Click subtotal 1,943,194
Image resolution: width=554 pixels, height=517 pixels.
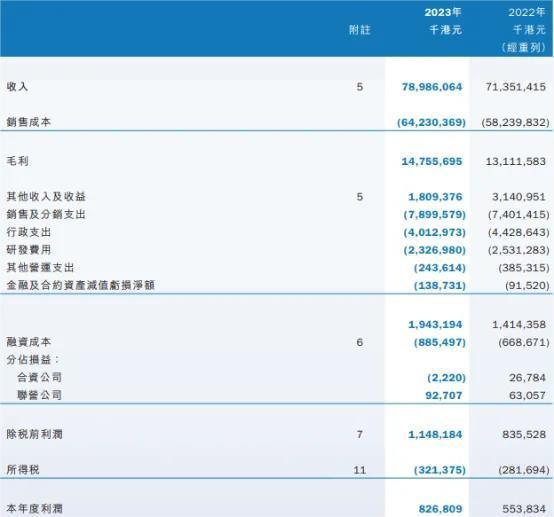[x=435, y=324]
